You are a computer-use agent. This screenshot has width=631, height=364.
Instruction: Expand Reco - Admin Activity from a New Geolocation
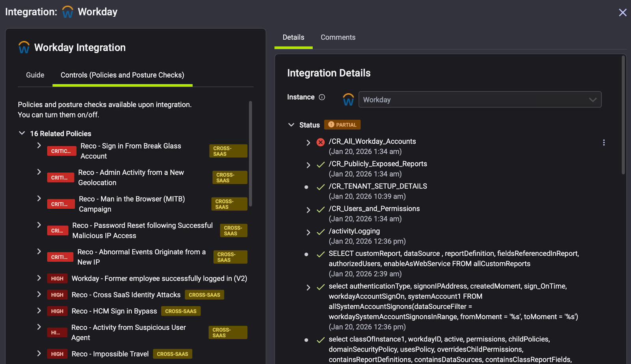point(39,172)
